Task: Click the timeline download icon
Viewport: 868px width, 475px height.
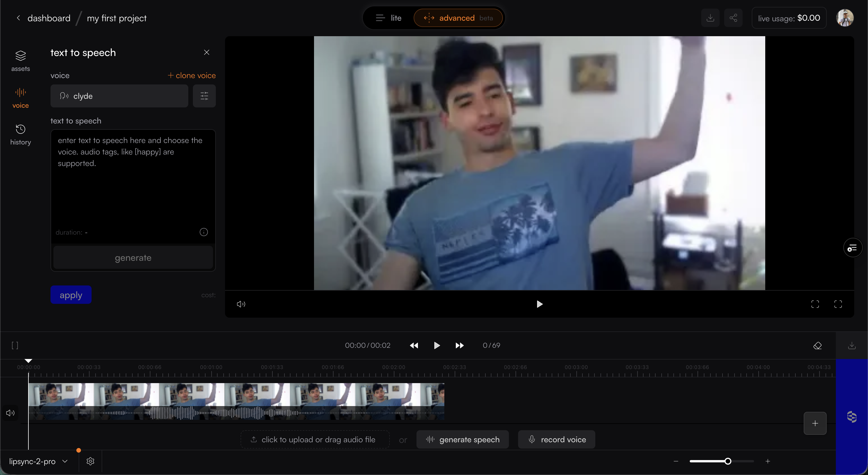Action: click(x=852, y=345)
